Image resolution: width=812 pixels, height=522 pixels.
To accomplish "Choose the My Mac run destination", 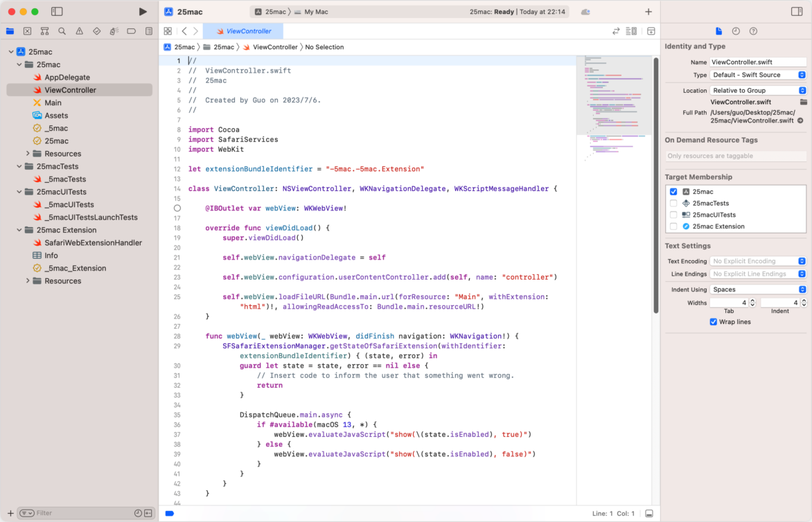I will pos(312,11).
